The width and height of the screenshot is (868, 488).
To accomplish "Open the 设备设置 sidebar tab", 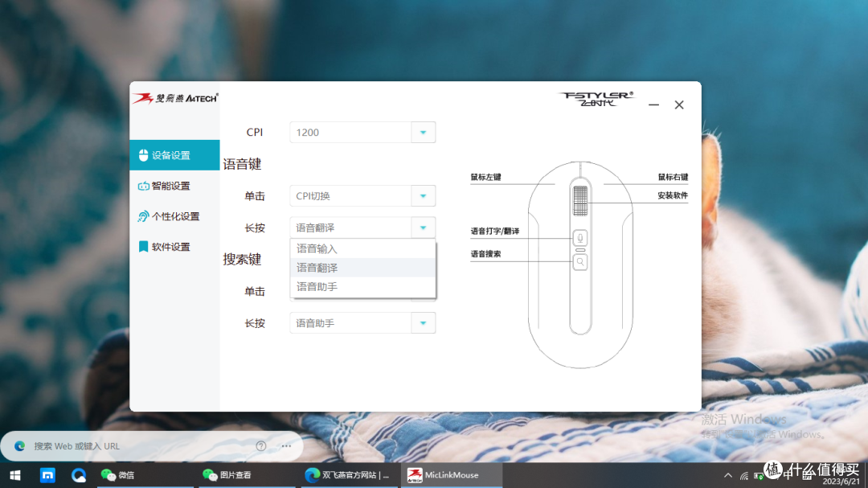I will click(174, 155).
